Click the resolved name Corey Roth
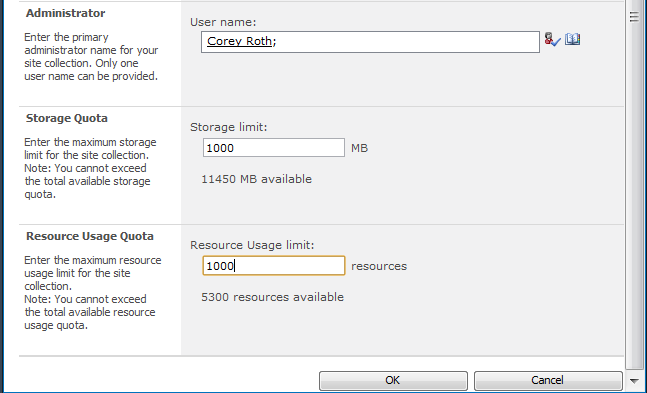The image size is (647, 393). tap(239, 41)
